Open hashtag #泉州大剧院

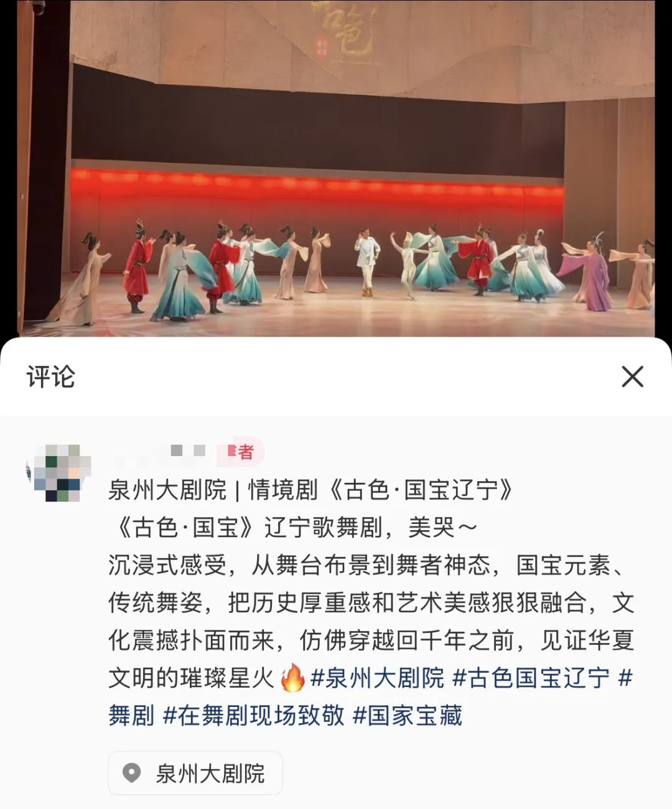click(x=377, y=678)
